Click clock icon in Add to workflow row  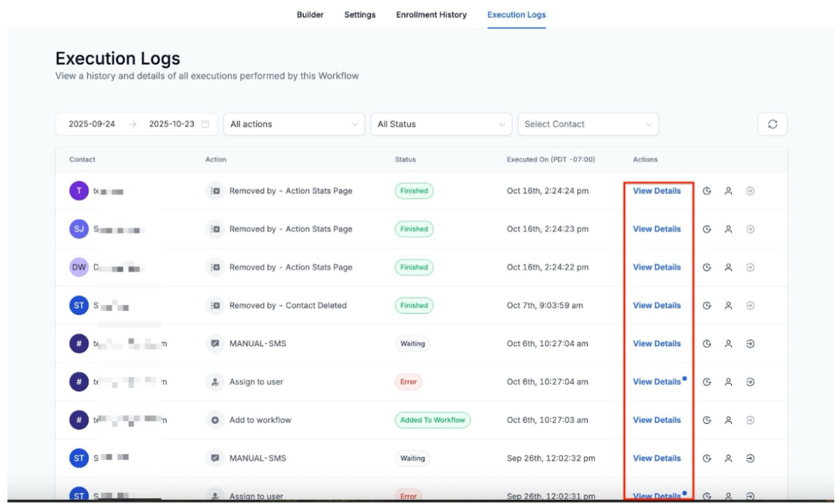coord(707,420)
